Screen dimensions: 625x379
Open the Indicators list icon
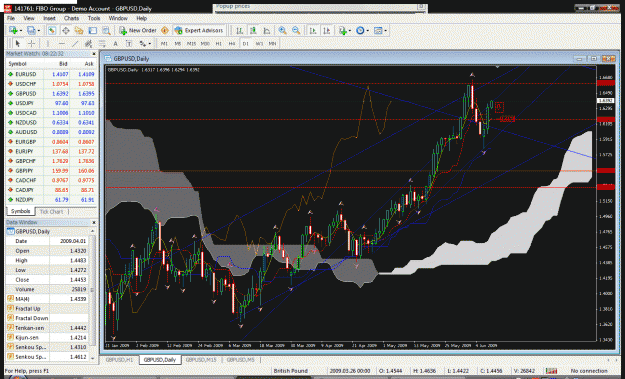[x=342, y=30]
